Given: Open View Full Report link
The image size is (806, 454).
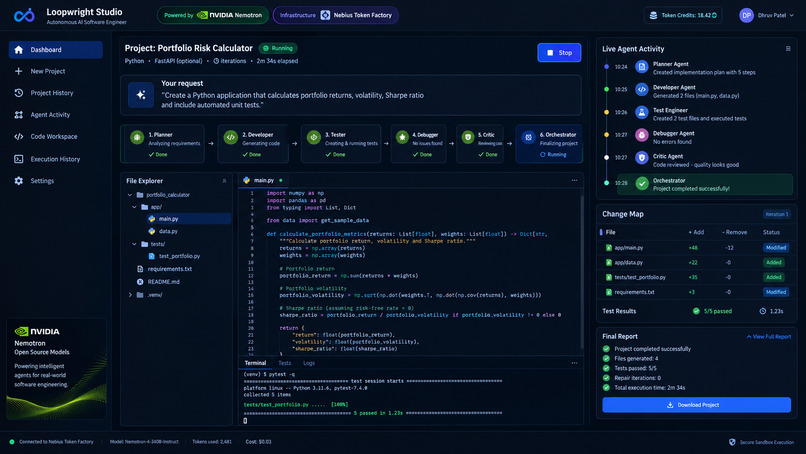Looking at the screenshot, I should coord(768,337).
